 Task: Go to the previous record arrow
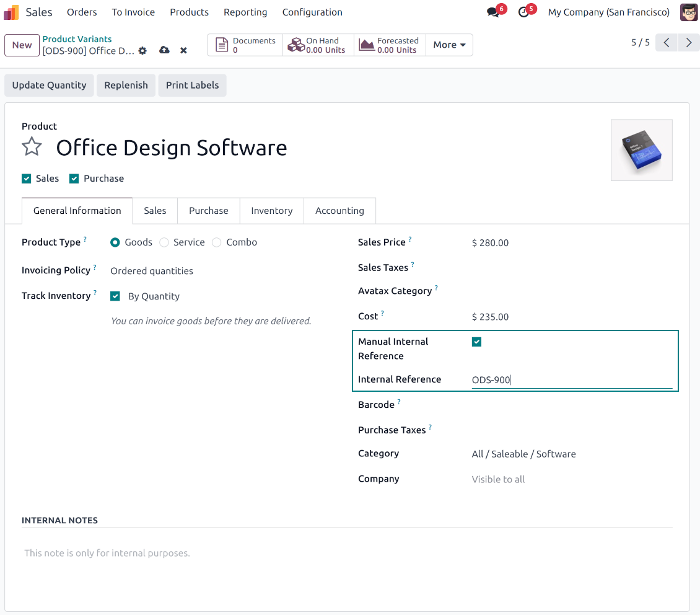pos(666,43)
